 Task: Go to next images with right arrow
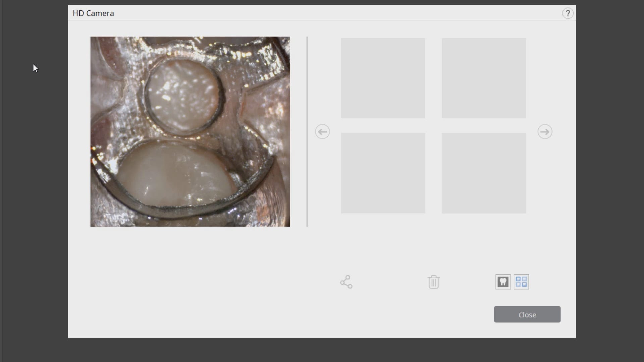click(545, 132)
